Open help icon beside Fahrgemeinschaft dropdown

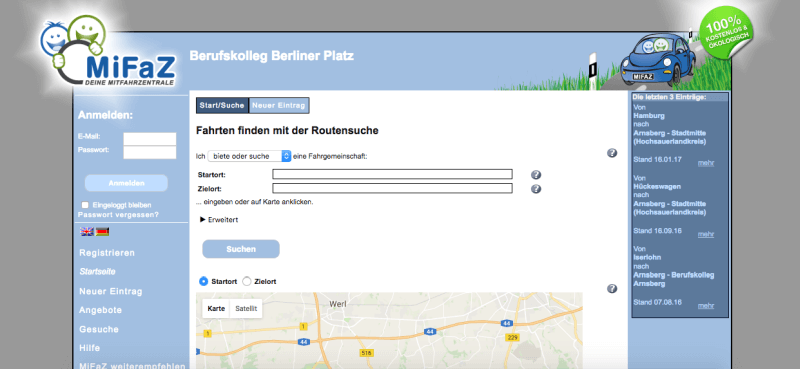click(612, 153)
